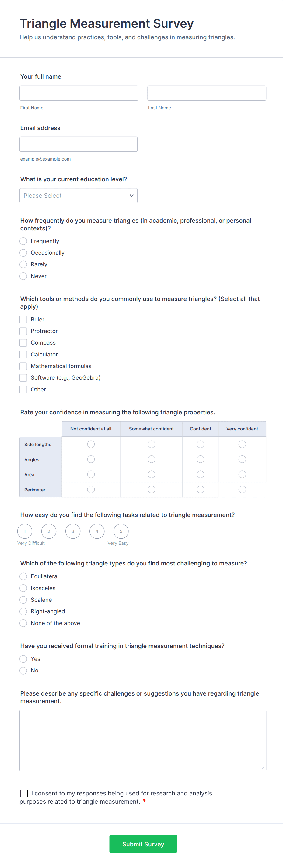283x868 pixels.
Task: Select the Mathematical formulas checkbox
Action: (23, 366)
